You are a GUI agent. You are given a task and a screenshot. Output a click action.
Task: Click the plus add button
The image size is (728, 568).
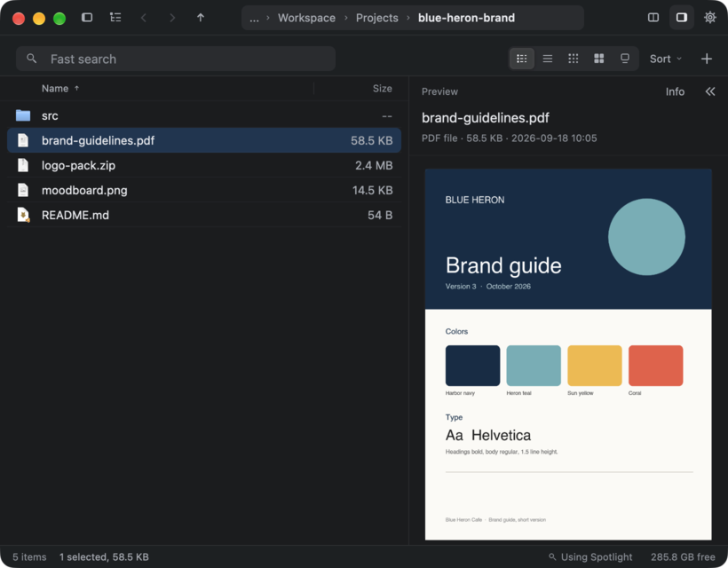707,59
